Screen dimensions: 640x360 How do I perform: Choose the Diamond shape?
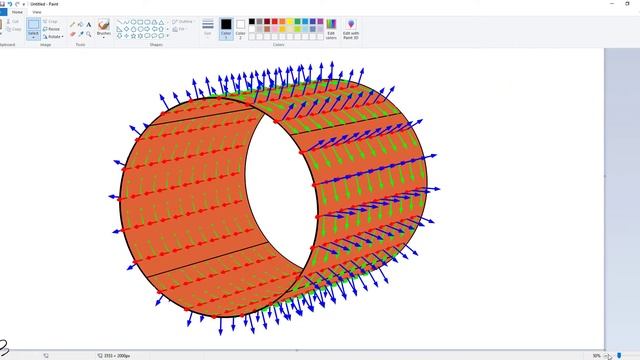click(126, 29)
